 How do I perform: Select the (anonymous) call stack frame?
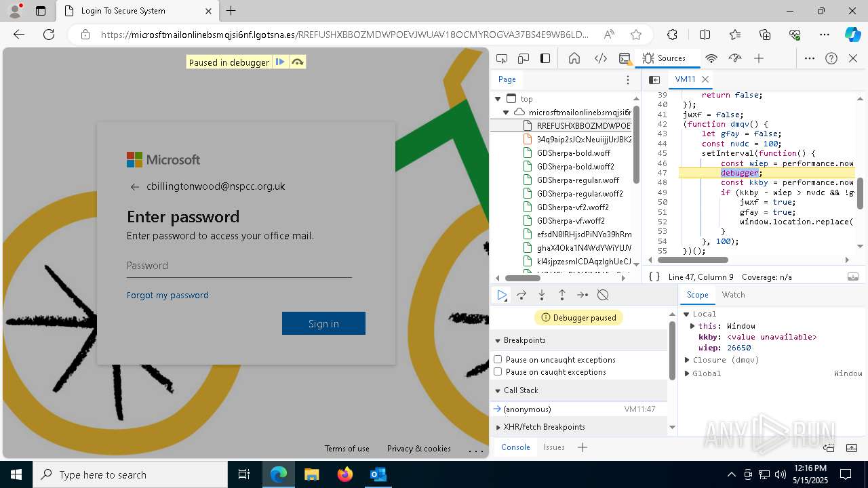579,409
